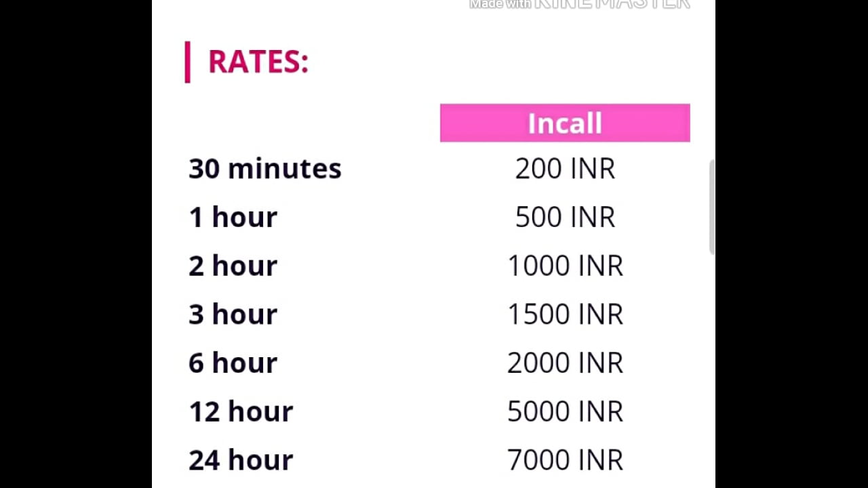The width and height of the screenshot is (868, 488).
Task: Click the 200 INR price
Action: pyautogui.click(x=565, y=169)
